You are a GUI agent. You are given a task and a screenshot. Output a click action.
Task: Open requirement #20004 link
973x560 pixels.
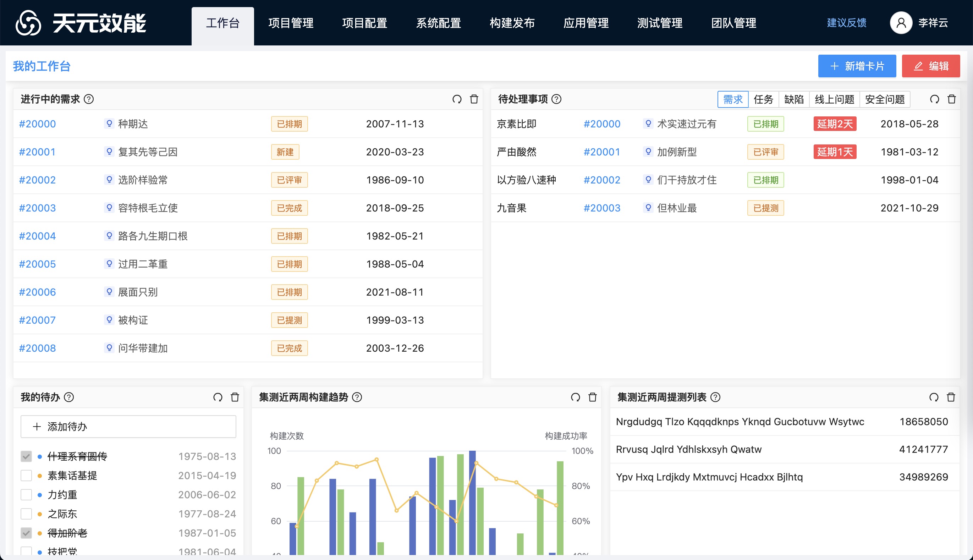(37, 236)
